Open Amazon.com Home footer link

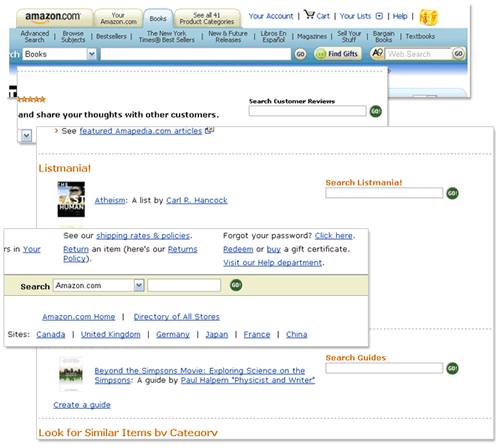click(x=79, y=317)
